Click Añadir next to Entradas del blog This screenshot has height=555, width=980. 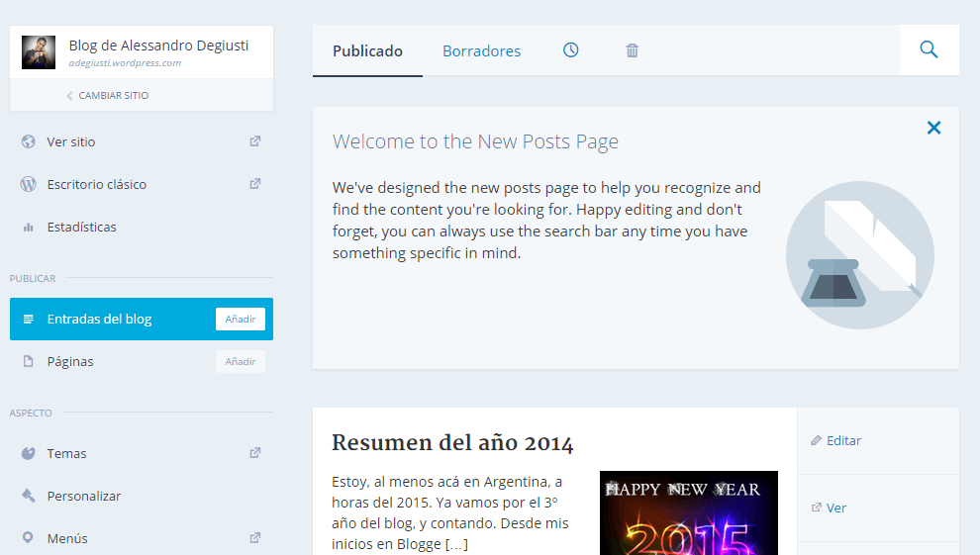pyautogui.click(x=241, y=319)
